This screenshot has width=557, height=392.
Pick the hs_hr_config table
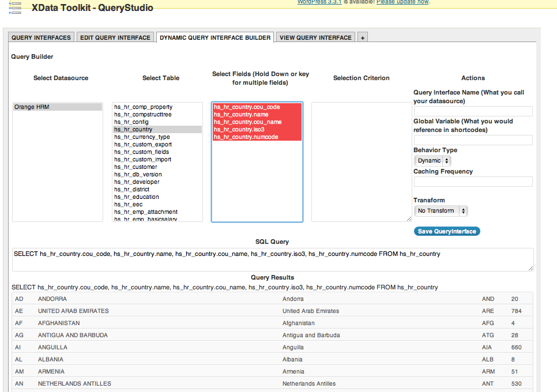point(157,122)
